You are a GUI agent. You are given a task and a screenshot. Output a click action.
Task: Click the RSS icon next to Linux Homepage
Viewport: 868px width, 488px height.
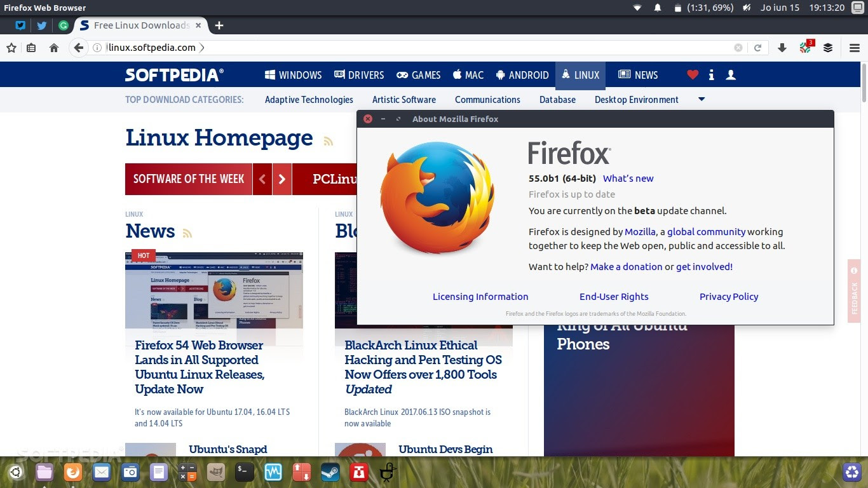pos(328,141)
